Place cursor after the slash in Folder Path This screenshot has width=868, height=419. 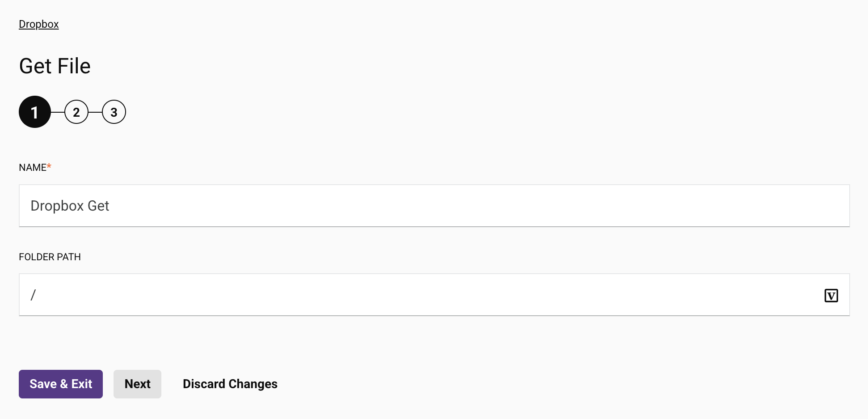point(38,295)
